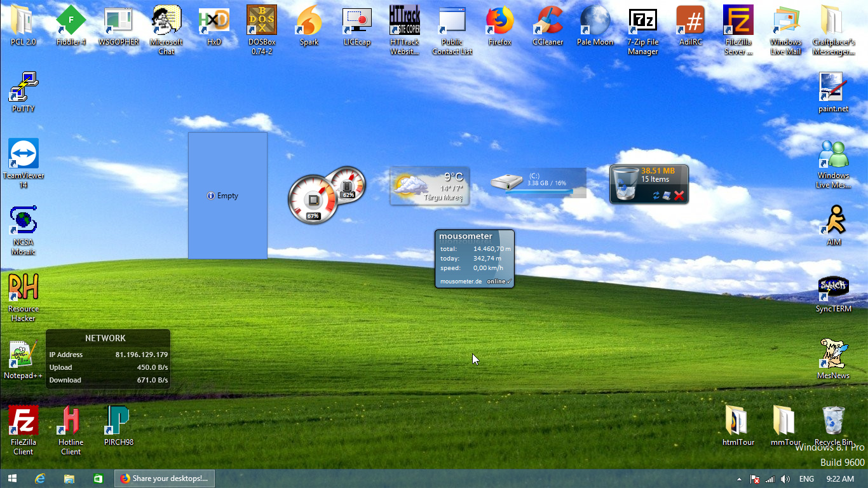Launch Internet Explorer from taskbar

click(41, 478)
